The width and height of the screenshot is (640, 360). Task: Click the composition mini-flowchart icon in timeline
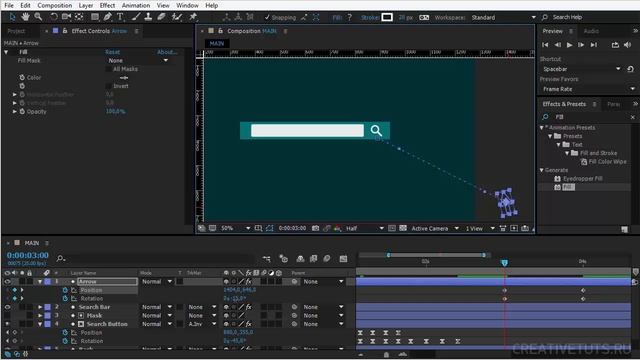[267, 259]
